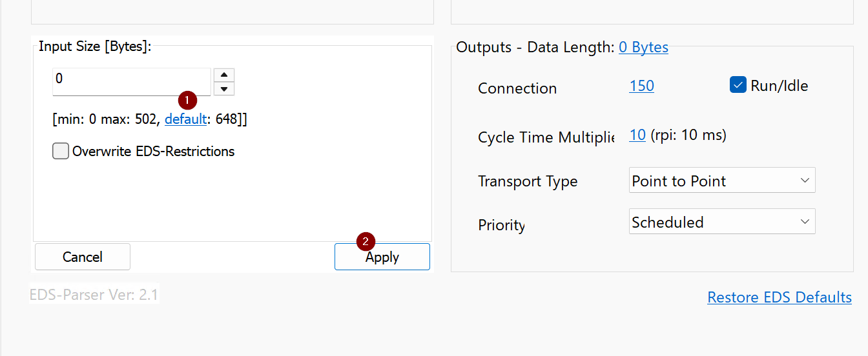Click the Input Size [Bytes] group label
The height and width of the screenshot is (356, 868).
click(95, 46)
